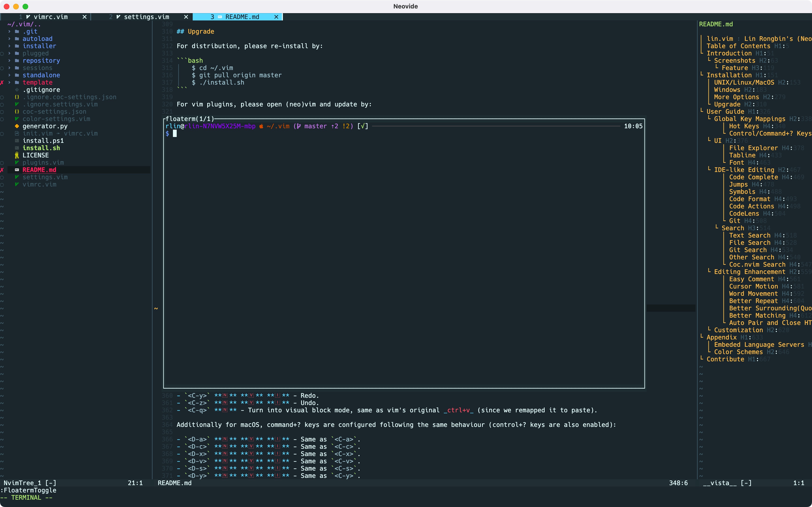
Task: Click the shell icon beside install.sh
Action: [x=17, y=148]
